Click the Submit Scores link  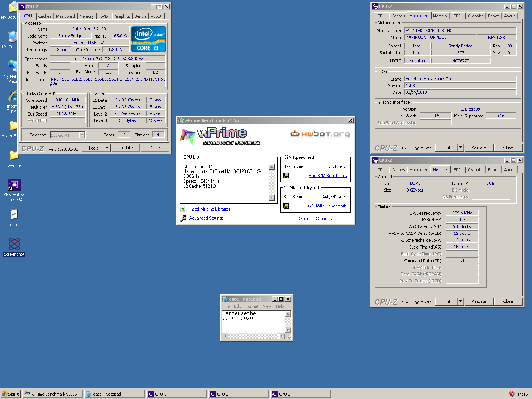(315, 218)
